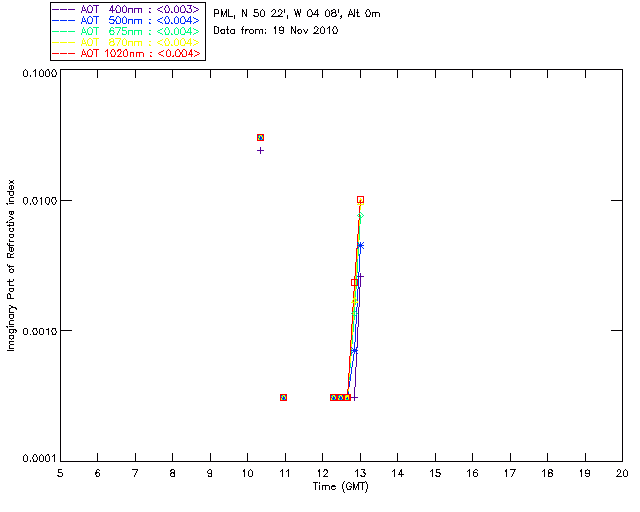The width and height of the screenshot is (640, 512).
Task: Click the x-axis tick label 9
Action: (x=210, y=473)
